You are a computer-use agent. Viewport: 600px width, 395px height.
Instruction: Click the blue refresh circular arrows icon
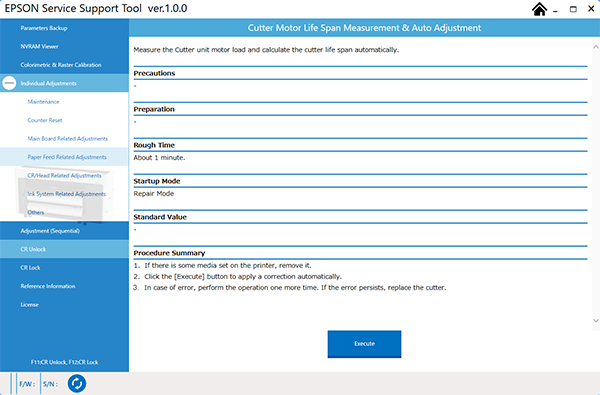77,384
